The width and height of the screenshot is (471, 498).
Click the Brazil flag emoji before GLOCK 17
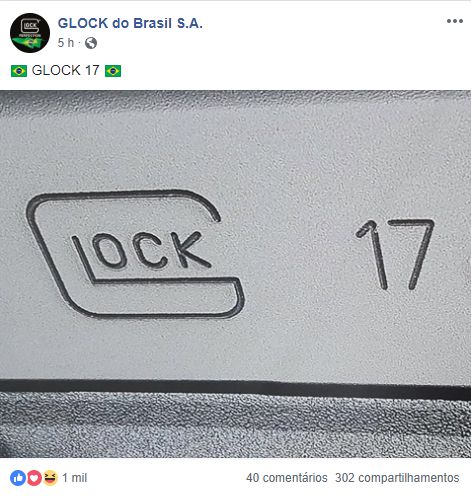[19, 71]
